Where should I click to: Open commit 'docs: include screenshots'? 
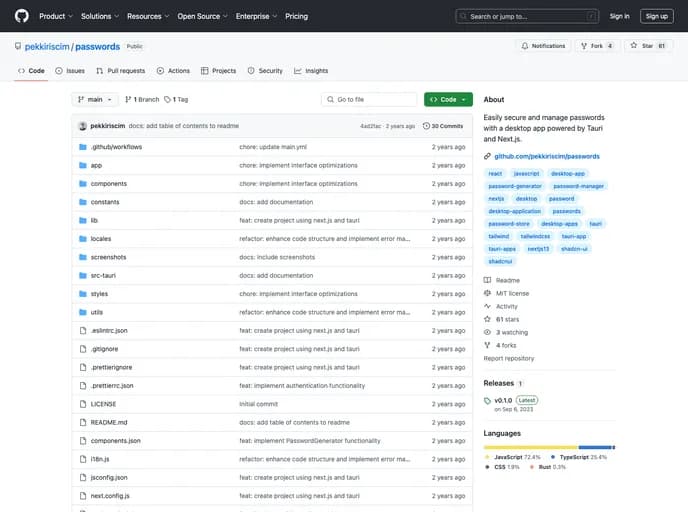[277, 257]
